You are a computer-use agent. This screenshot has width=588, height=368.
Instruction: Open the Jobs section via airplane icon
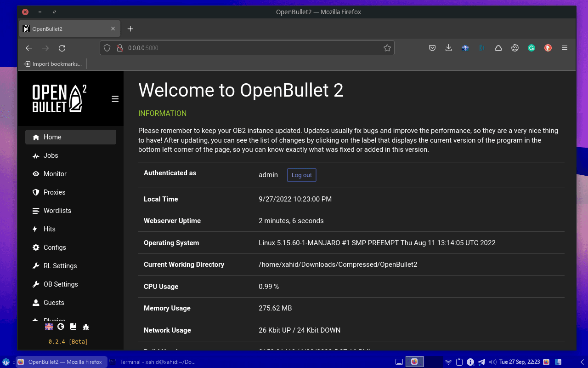tap(35, 155)
